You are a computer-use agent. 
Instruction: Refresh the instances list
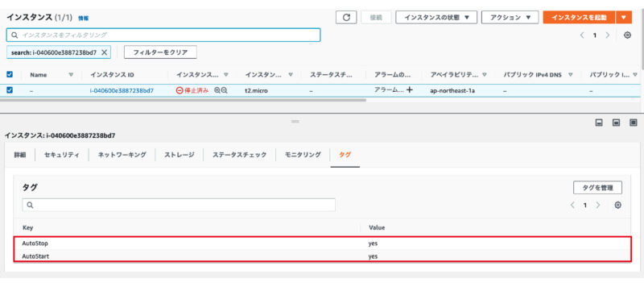[346, 17]
